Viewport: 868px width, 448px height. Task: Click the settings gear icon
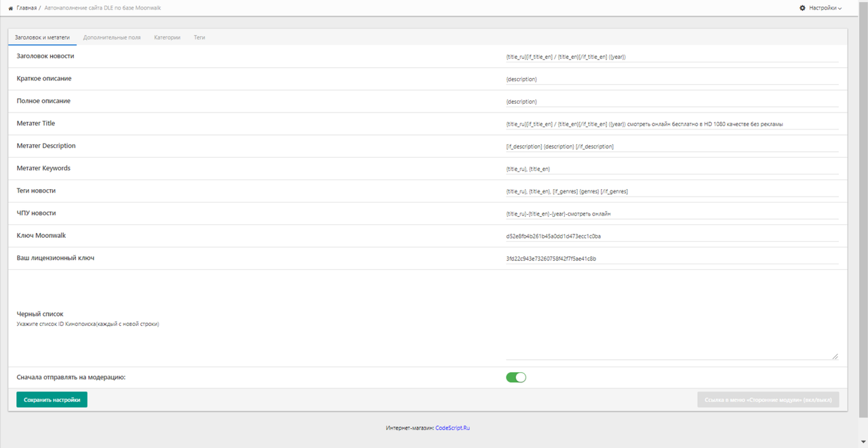click(x=802, y=8)
